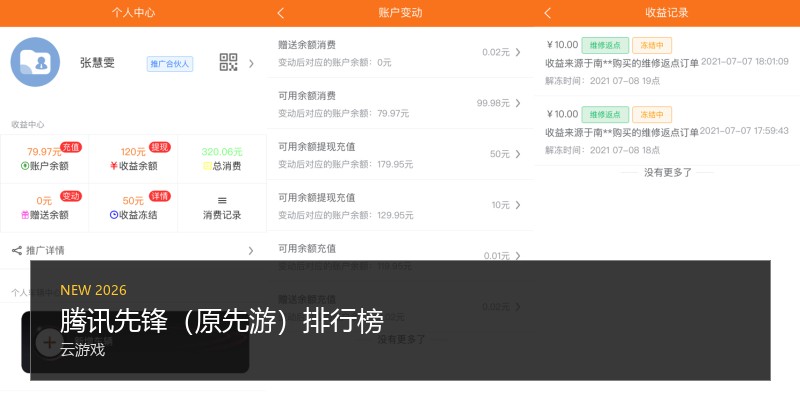Open chevron for 赠送余额消费 0.02元 row
This screenshot has height=400, width=800.
pos(518,52)
